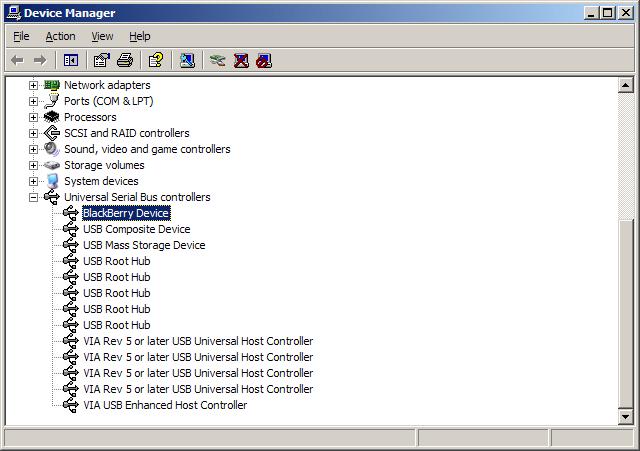Viewport: 640px width, 451px height.
Task: Click the SCSI and RAID controllers icon
Action: 52,133
